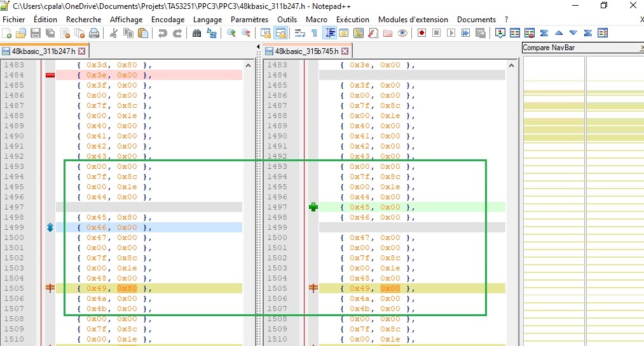The width and height of the screenshot is (644, 346).
Task: Open the Folder as Workspace icon
Action: tap(388, 33)
